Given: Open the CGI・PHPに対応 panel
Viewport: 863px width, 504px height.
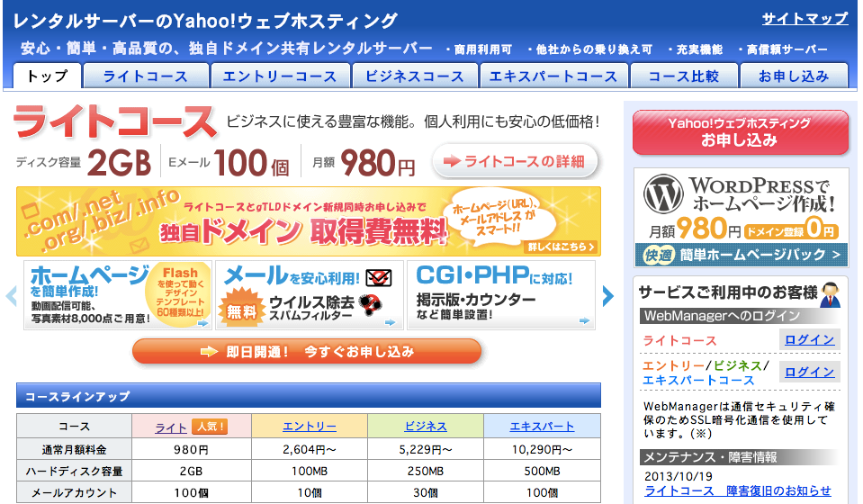Looking at the screenshot, I should click(501, 295).
